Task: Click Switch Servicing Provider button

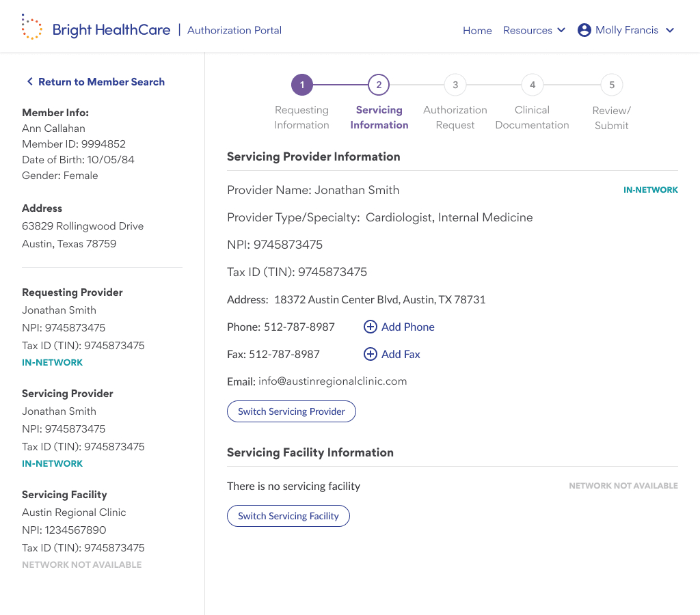Action: click(291, 411)
